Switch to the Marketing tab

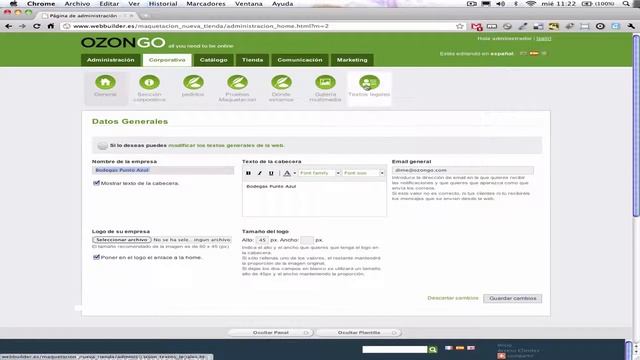(352, 60)
